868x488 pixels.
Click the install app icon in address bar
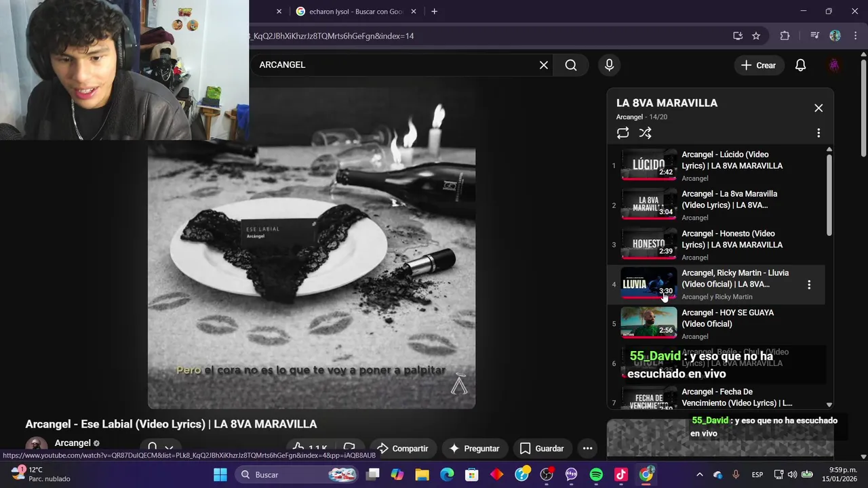pos(737,36)
